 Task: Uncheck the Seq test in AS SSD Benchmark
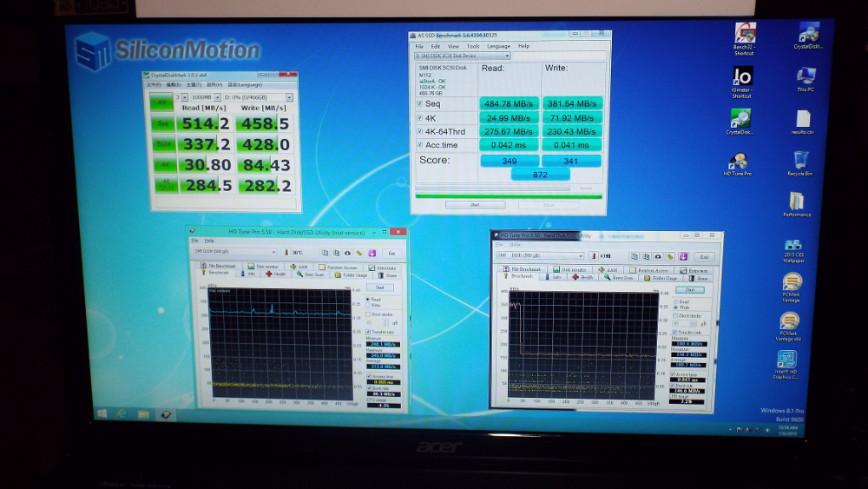pos(419,103)
